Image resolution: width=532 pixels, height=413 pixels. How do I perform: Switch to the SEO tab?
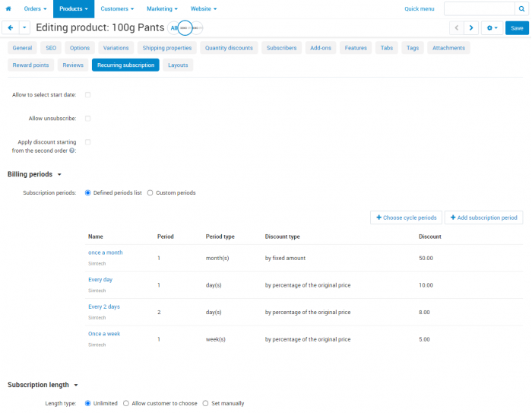pyautogui.click(x=51, y=48)
